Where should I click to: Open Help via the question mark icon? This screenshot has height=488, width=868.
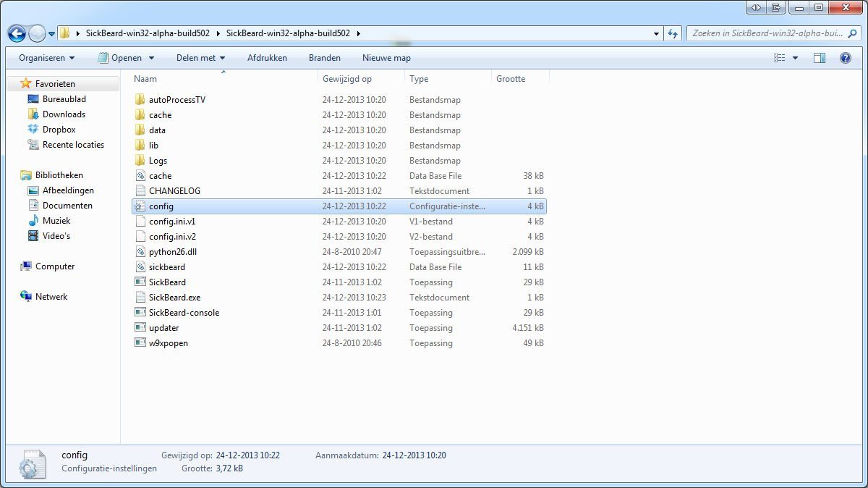(x=845, y=58)
